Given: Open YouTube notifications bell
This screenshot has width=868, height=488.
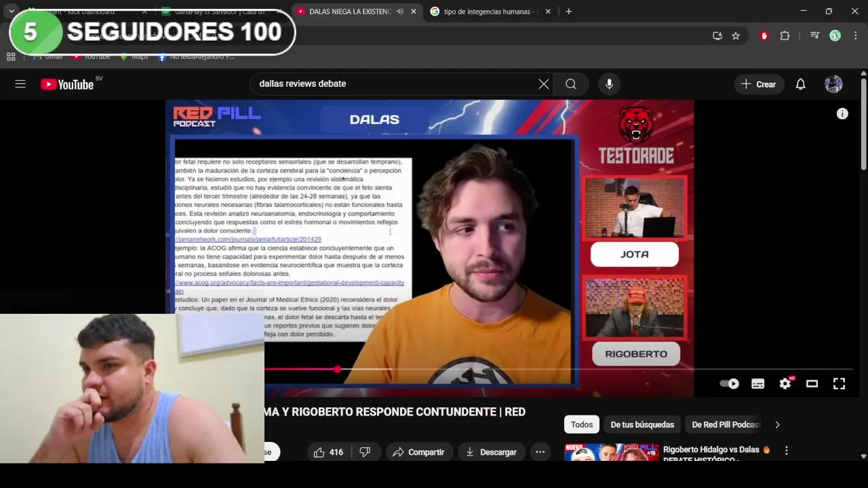Looking at the screenshot, I should tap(801, 84).
